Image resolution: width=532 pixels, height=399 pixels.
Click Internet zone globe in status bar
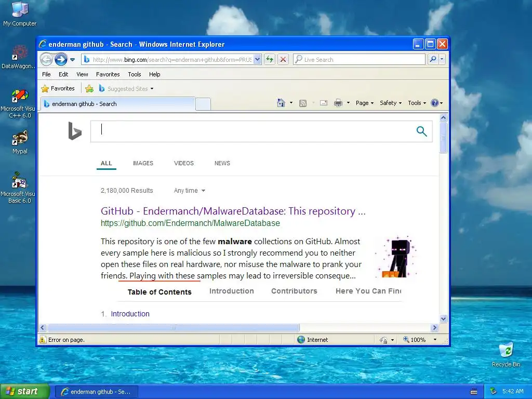click(x=301, y=340)
